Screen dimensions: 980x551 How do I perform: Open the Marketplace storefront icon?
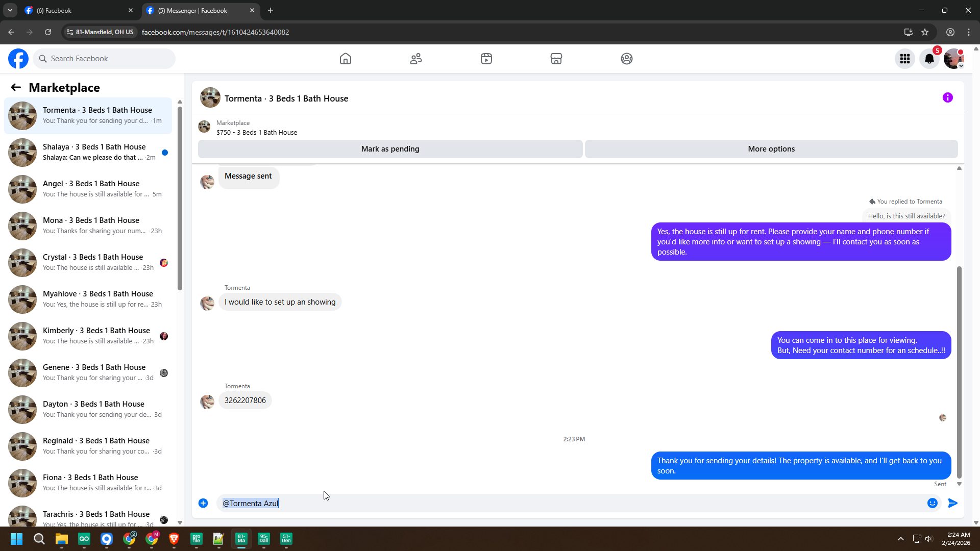[556, 59]
